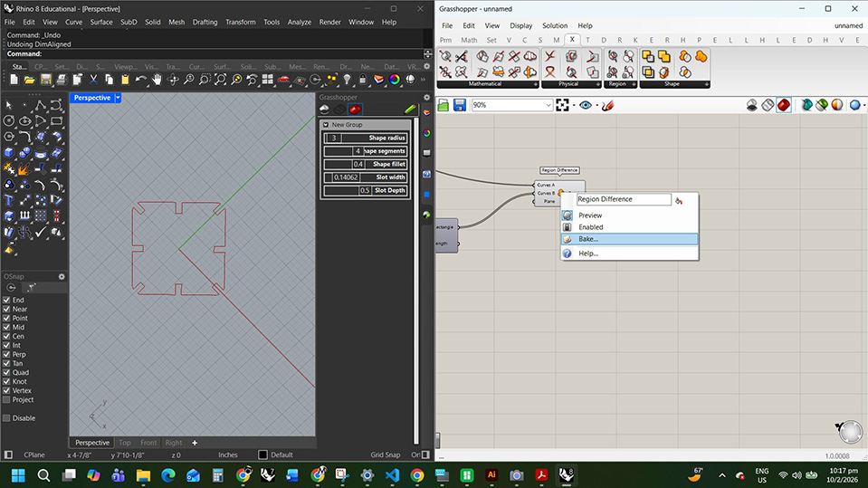Viewport: 868px width, 488px height.
Task: Collapse the New Group panel
Action: click(x=326, y=125)
